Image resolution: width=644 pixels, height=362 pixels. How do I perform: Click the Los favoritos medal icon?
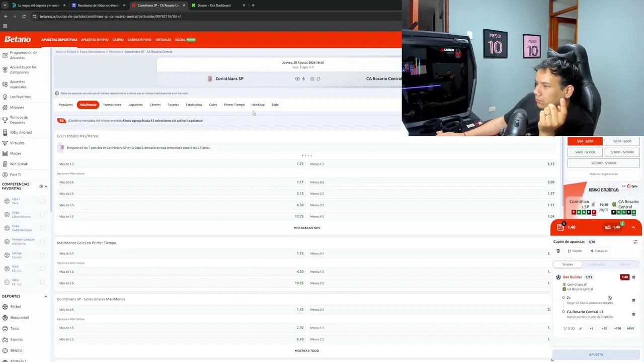click(x=5, y=97)
